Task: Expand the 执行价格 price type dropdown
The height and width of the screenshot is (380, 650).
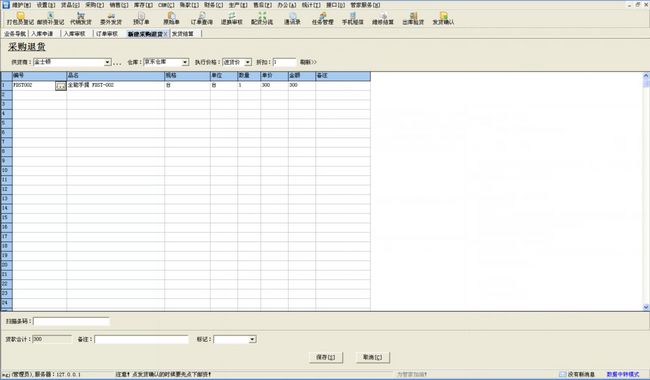Action: [247, 62]
